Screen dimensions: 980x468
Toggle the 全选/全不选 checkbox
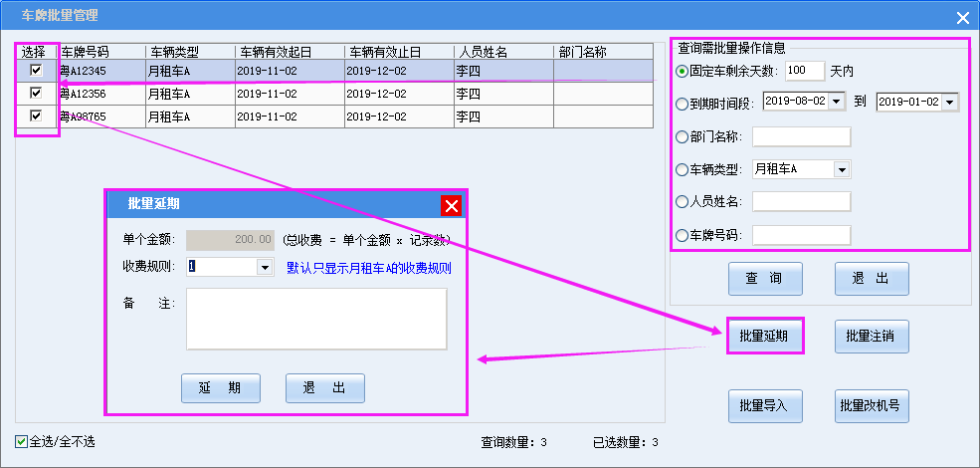pos(21,442)
